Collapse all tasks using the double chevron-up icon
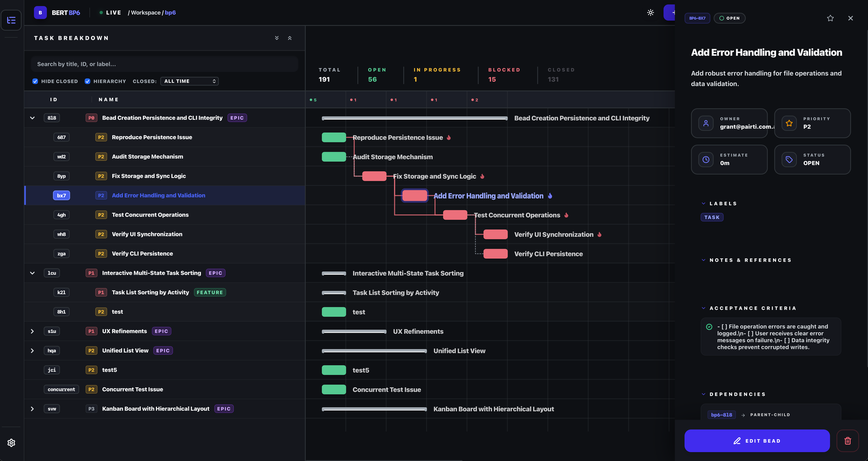868x461 pixels. (290, 38)
